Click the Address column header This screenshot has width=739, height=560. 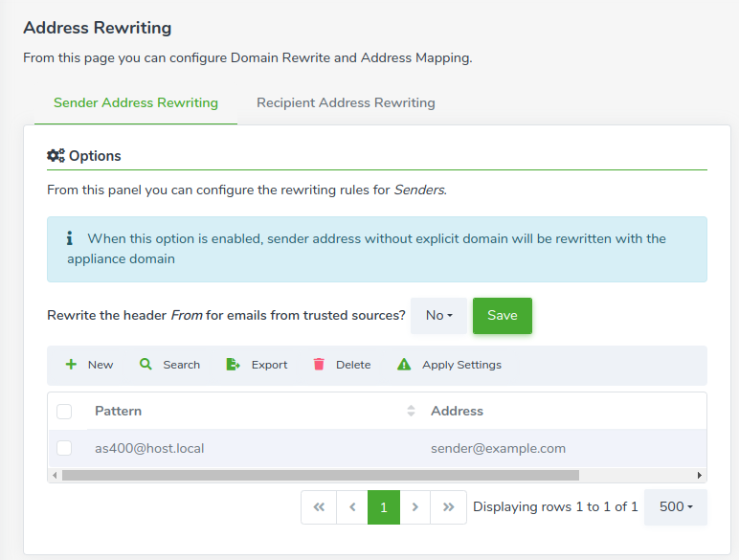458,411
